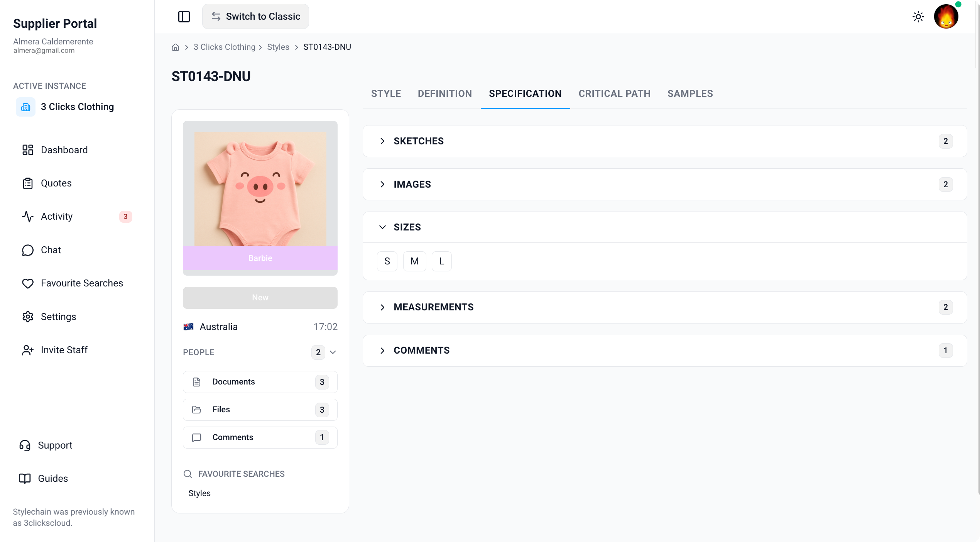Viewport: 980px width, 542px height.
Task: Select size L chip
Action: [441, 261]
